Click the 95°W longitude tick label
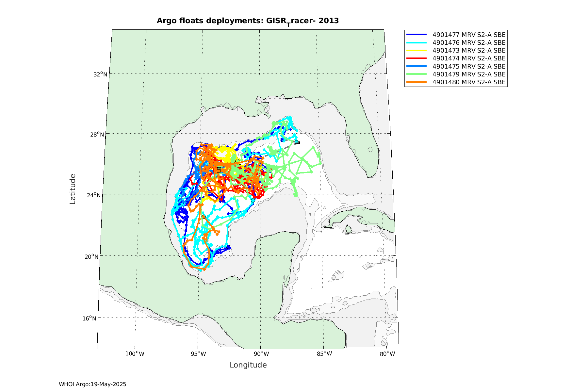This screenshot has width=588, height=392. (x=198, y=354)
